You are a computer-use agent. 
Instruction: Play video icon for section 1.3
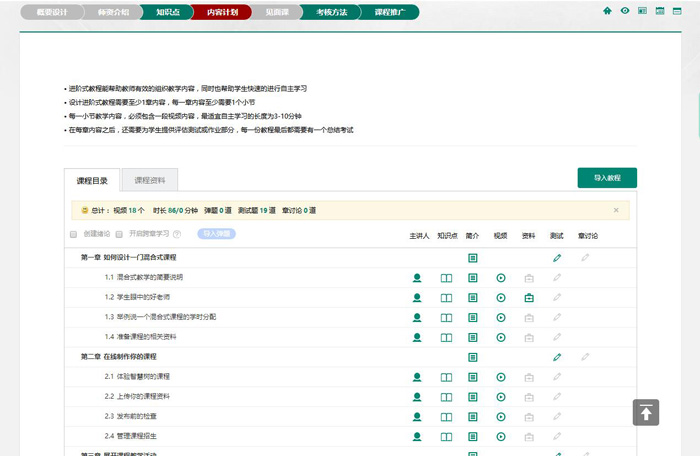(501, 317)
